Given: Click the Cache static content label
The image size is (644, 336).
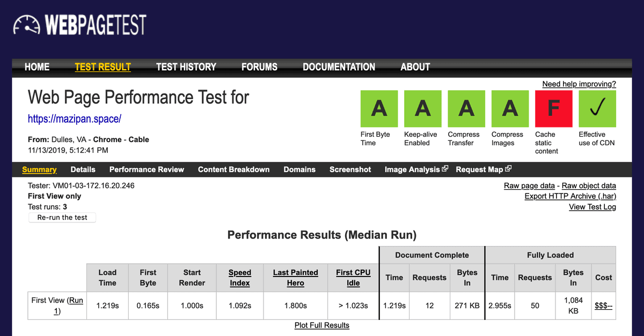Looking at the screenshot, I should click(547, 143).
